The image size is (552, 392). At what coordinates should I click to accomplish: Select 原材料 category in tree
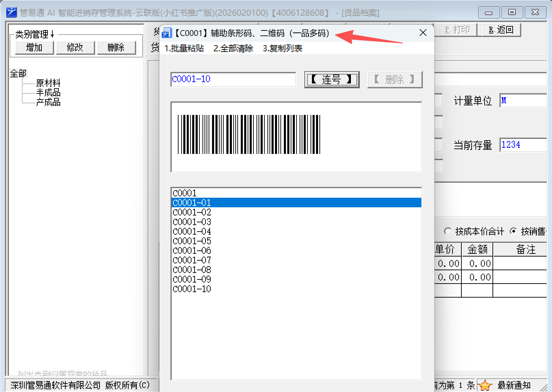click(48, 83)
